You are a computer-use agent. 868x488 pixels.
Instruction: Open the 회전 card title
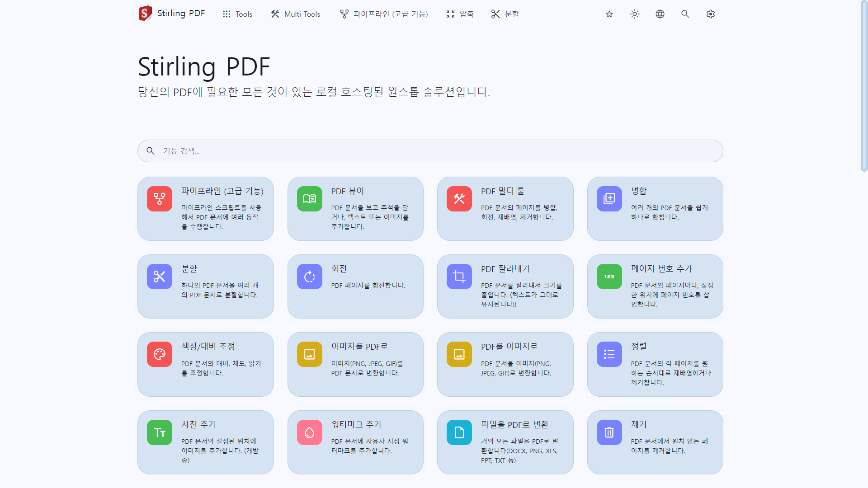[x=339, y=269]
